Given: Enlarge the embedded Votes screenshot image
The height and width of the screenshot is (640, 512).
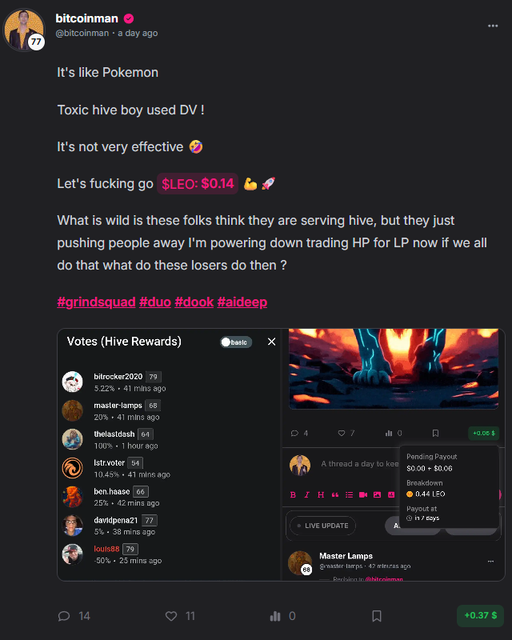Looking at the screenshot, I should click(281, 454).
